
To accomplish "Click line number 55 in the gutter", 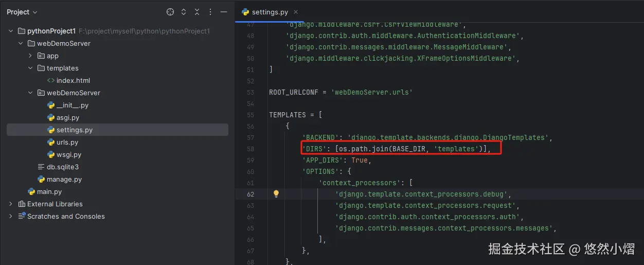I will (x=251, y=115).
